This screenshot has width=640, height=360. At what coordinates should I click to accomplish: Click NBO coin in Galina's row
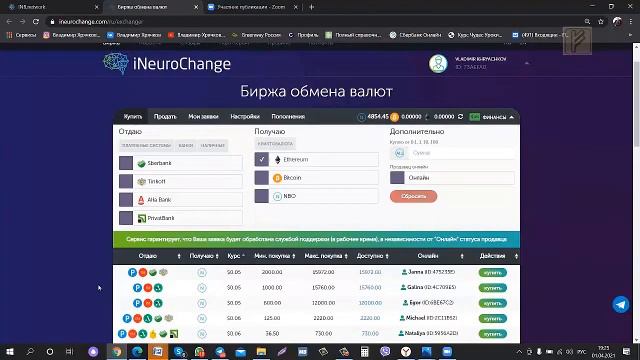[x=202, y=288]
